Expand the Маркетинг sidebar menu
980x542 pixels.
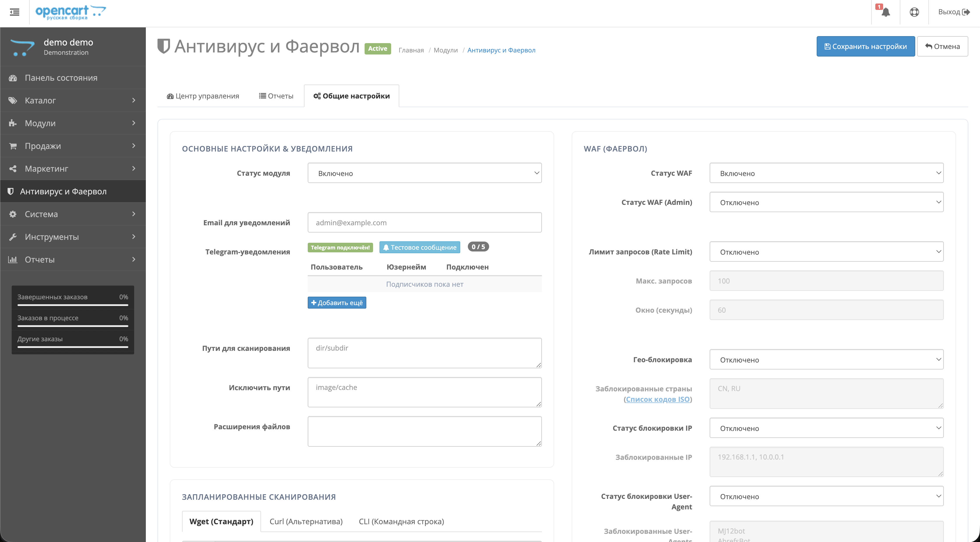(72, 168)
